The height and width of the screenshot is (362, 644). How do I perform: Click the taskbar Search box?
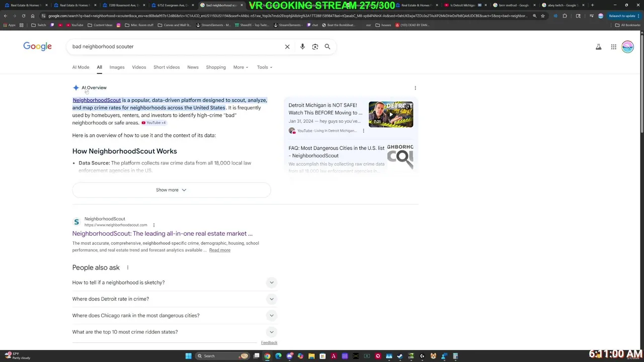tap(223, 356)
